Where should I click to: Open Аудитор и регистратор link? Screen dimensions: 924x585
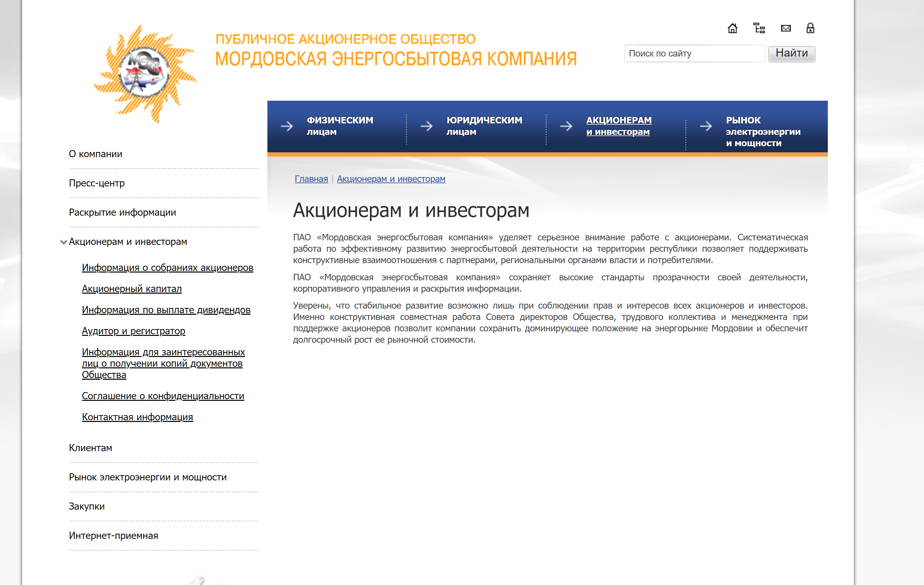click(x=133, y=331)
